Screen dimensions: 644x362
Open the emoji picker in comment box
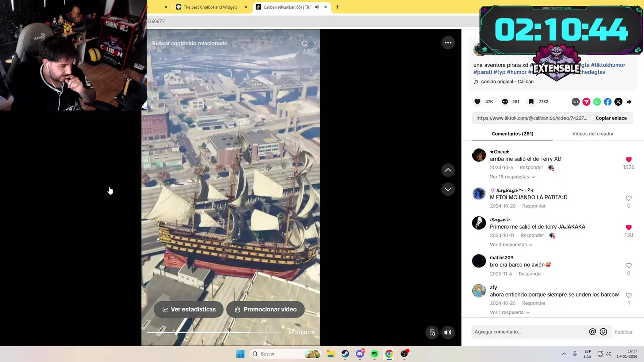click(604, 332)
